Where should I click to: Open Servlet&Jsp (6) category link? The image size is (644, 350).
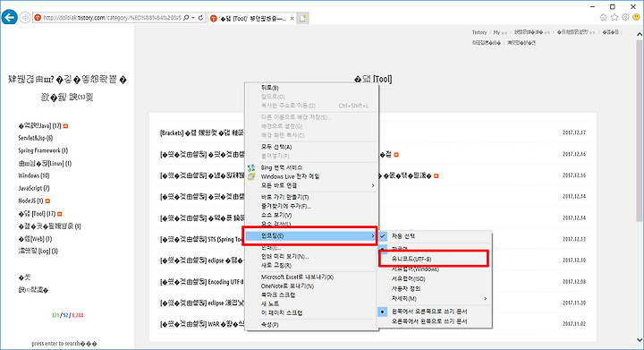tap(35, 138)
